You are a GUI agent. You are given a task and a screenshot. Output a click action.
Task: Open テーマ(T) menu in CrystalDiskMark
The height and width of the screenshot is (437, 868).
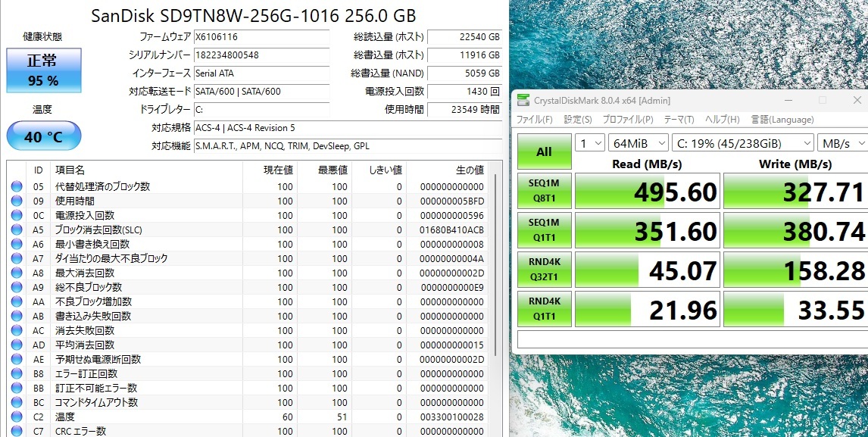click(679, 120)
